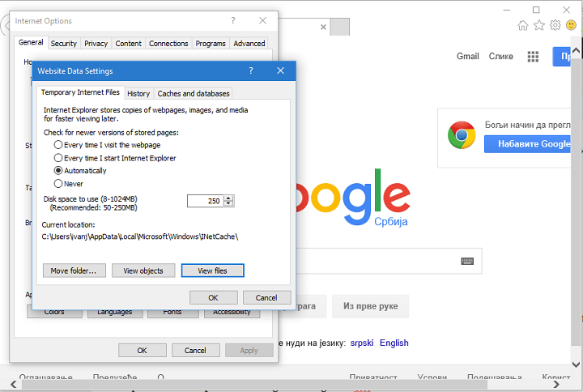This screenshot has height=392, width=583.
Task: Open the Home icon in browser toolbar
Action: point(523,25)
